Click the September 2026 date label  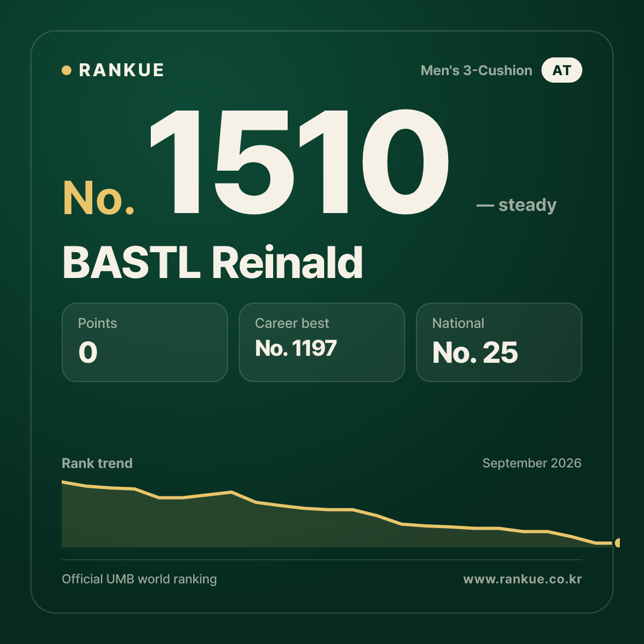pyautogui.click(x=532, y=463)
